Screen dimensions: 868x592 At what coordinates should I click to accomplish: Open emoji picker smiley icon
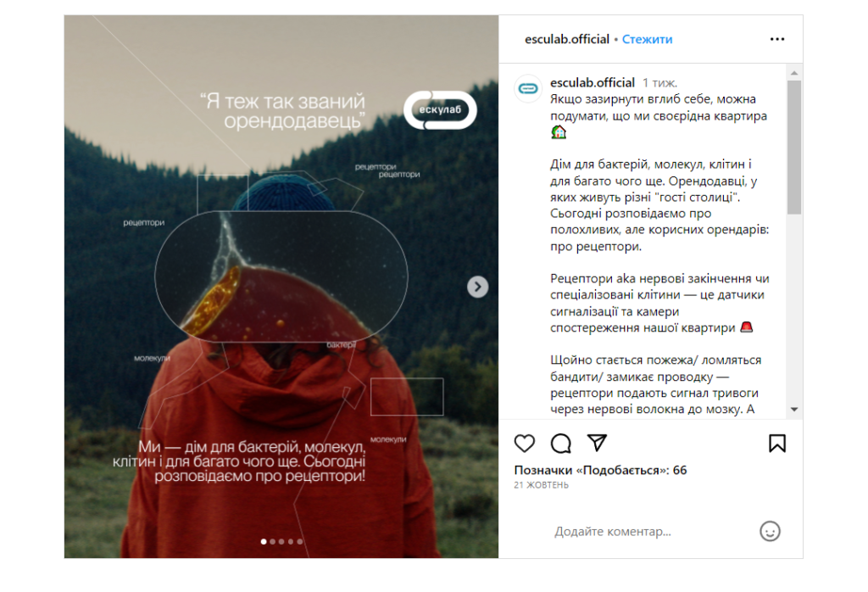click(770, 531)
